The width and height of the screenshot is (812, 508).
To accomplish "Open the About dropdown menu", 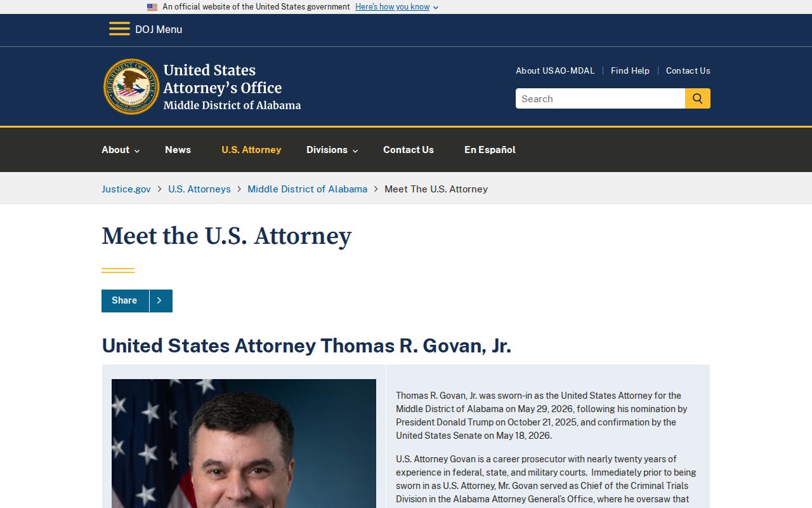I will click(x=121, y=150).
